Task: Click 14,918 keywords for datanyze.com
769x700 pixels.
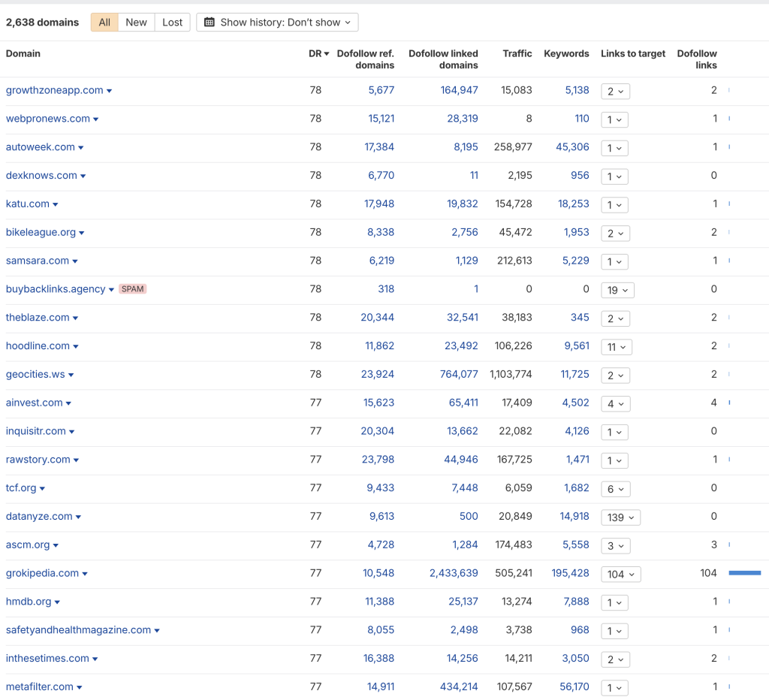Action: point(574,516)
